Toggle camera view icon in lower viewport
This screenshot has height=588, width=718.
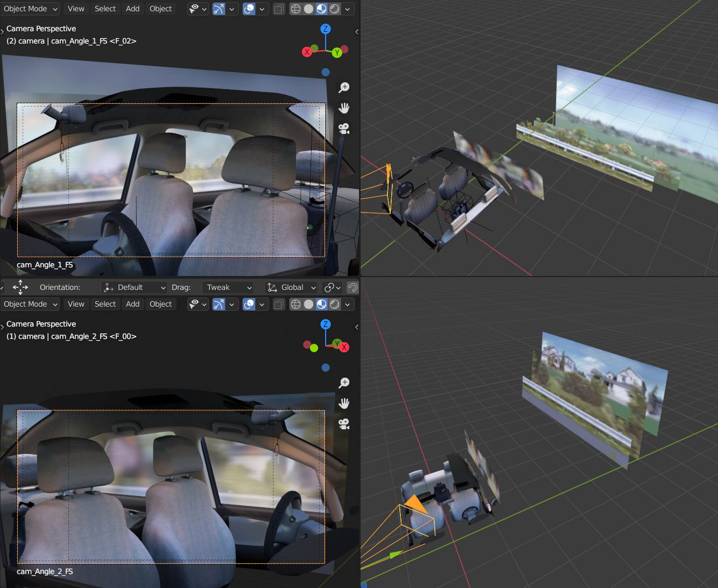click(344, 424)
